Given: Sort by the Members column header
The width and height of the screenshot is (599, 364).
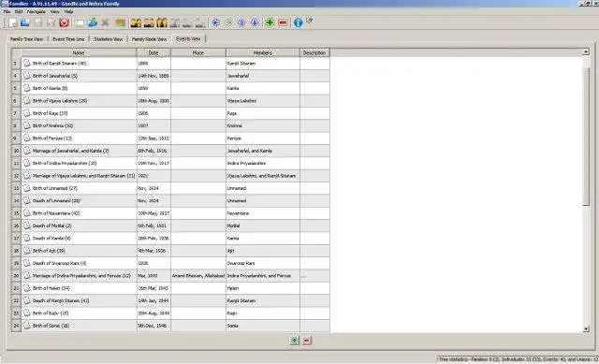Looking at the screenshot, I should pos(263,52).
